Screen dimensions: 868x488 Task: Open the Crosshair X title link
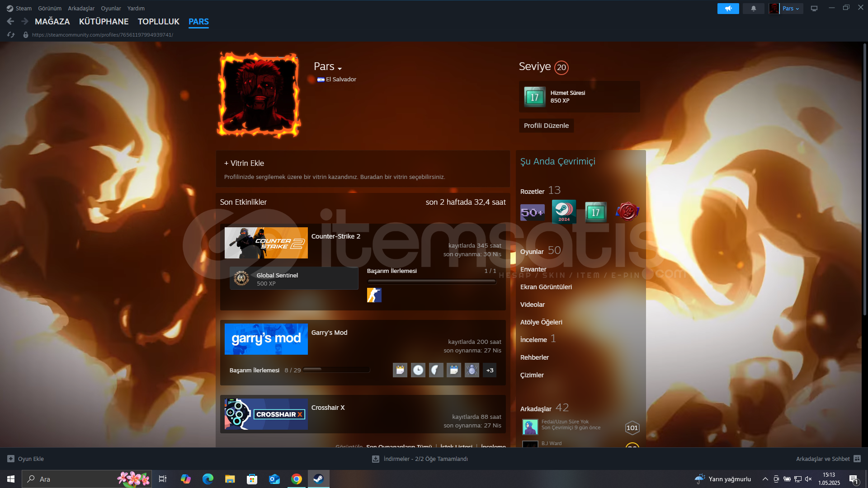pos(328,408)
